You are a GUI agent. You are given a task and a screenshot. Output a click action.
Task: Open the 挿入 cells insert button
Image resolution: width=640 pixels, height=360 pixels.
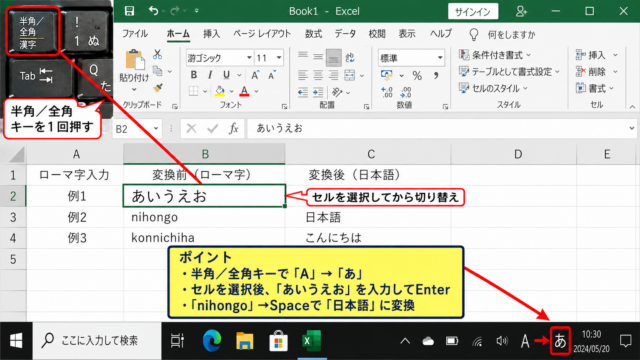pyautogui.click(x=596, y=55)
